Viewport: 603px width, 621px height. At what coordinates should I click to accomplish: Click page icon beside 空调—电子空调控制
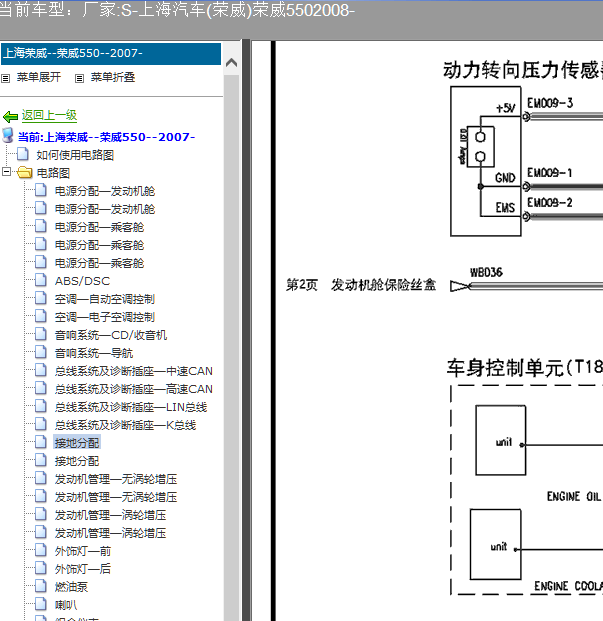click(41, 316)
